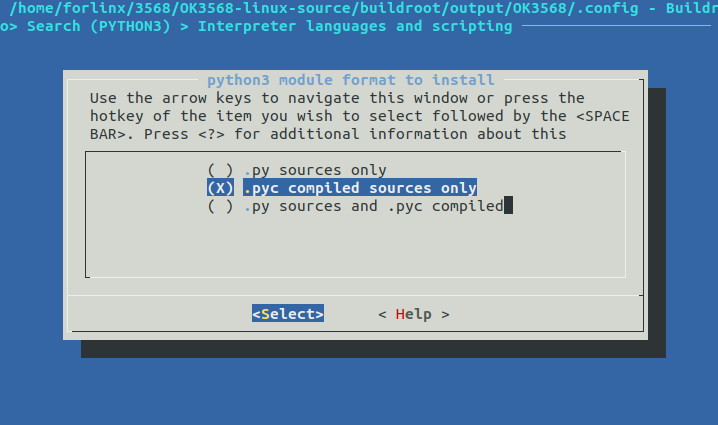
Task: Click the ".py sources only" option text
Action: pos(315,170)
